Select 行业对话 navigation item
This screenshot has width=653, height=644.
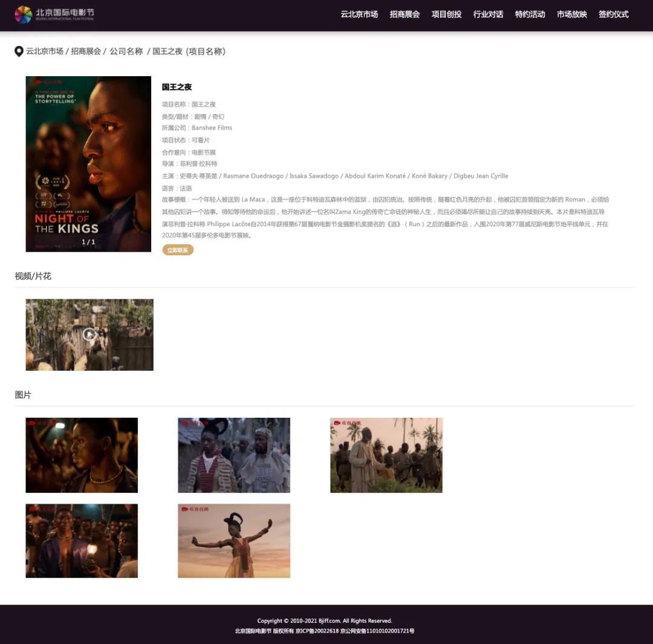pyautogui.click(x=488, y=14)
